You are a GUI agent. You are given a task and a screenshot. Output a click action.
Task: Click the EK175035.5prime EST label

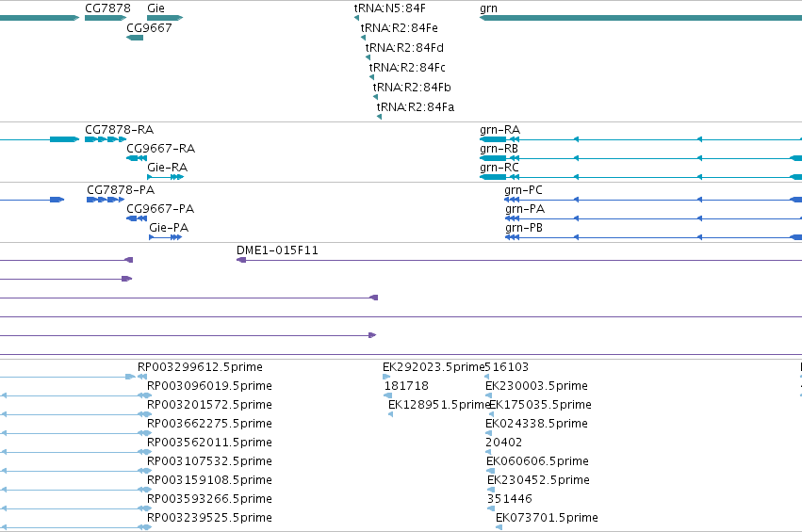point(541,405)
